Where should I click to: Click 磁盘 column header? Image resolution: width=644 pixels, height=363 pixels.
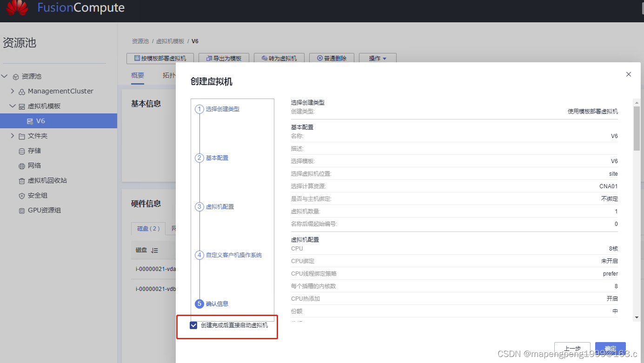[x=141, y=251]
